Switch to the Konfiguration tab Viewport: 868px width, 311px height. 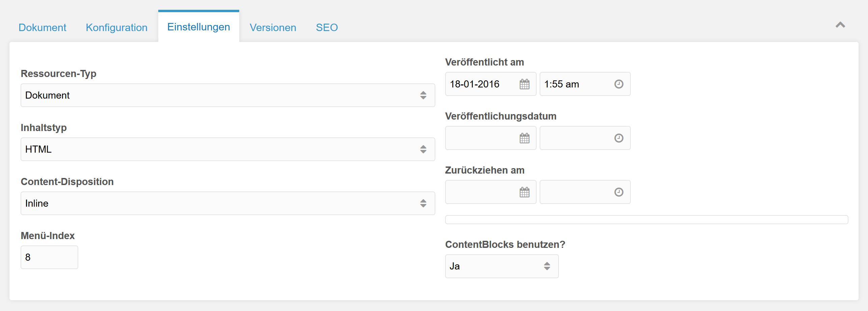coord(116,27)
